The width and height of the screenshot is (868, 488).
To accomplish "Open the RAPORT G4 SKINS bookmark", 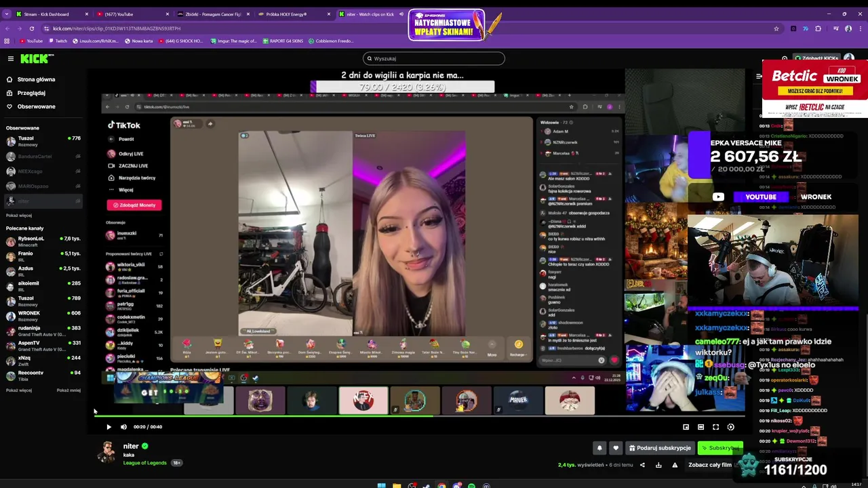I will click(x=282, y=41).
